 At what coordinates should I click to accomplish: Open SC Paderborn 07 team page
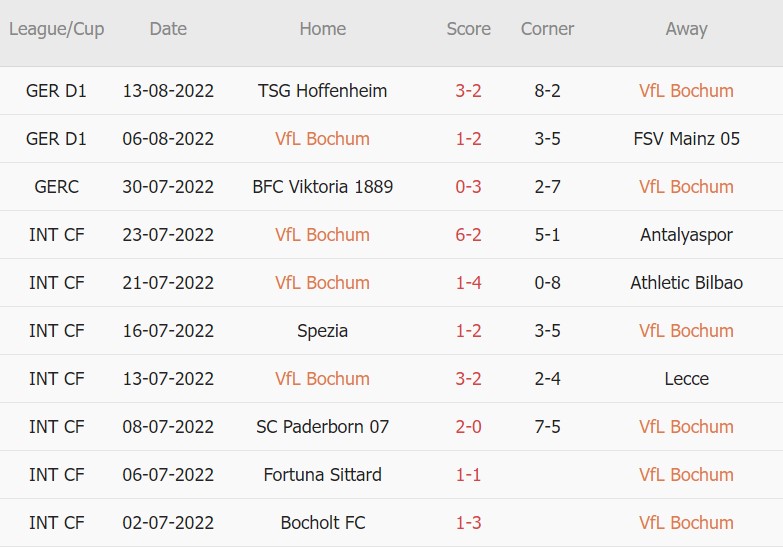click(322, 427)
